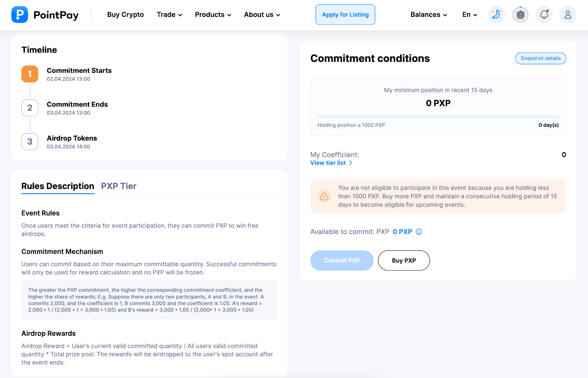This screenshot has width=588, height=378.
Task: Open Snapshot details
Action: click(x=541, y=58)
